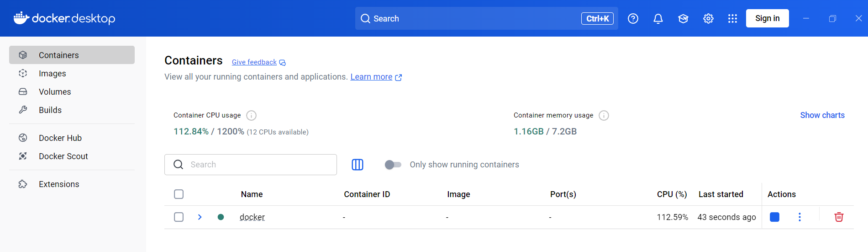The height and width of the screenshot is (252, 868).
Task: Click the Docker Scout icon in sidebar
Action: [23, 156]
